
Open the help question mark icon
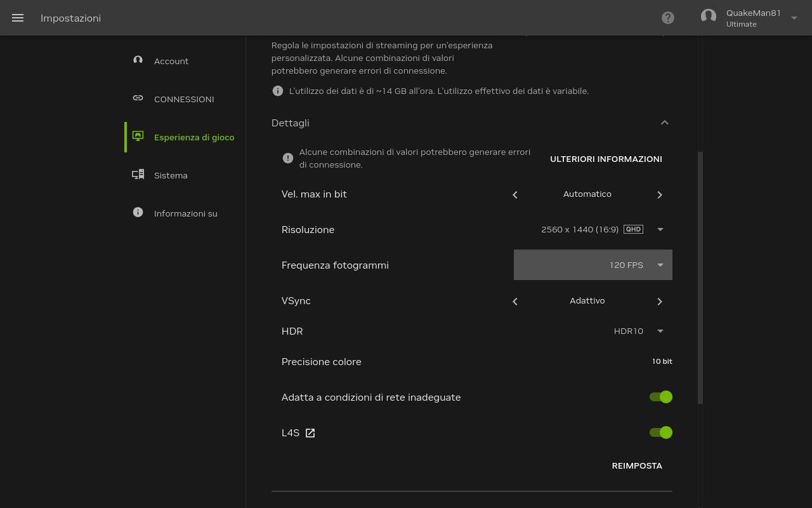(x=667, y=18)
